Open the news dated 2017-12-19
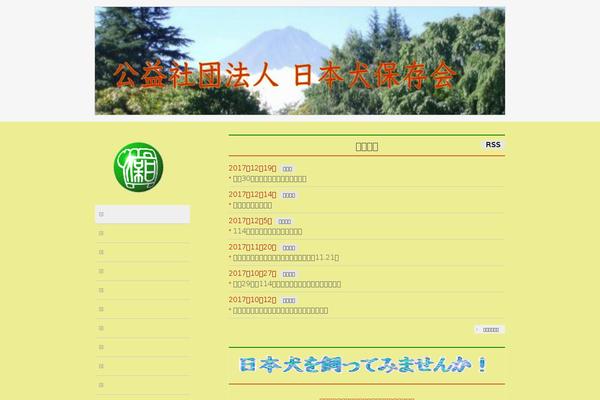The width and height of the screenshot is (600, 400). (x=252, y=168)
